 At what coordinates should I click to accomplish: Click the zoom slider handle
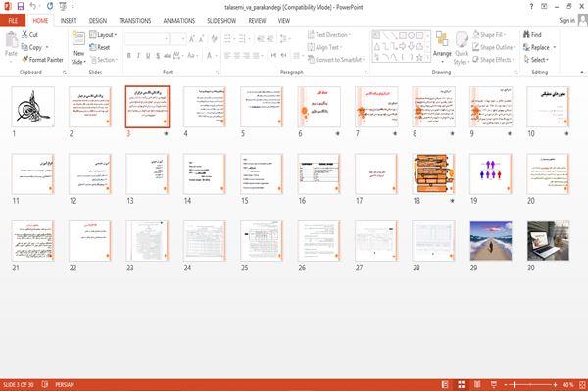[x=514, y=384]
